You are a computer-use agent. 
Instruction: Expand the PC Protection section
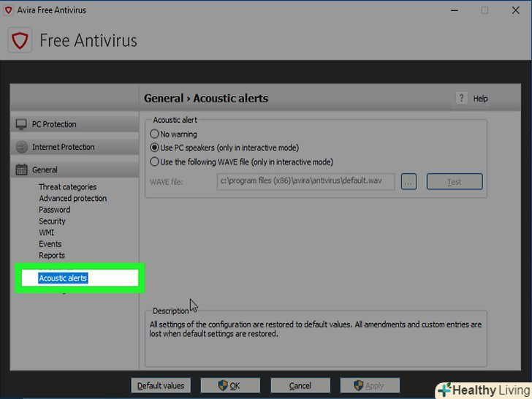pyautogui.click(x=75, y=124)
